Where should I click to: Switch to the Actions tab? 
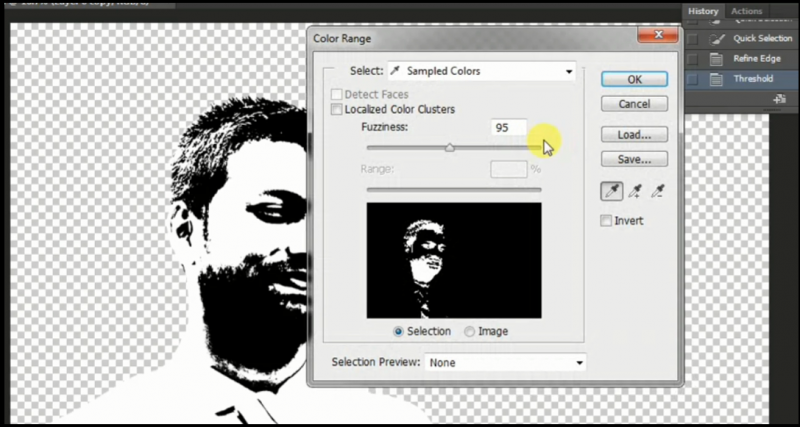(x=746, y=11)
